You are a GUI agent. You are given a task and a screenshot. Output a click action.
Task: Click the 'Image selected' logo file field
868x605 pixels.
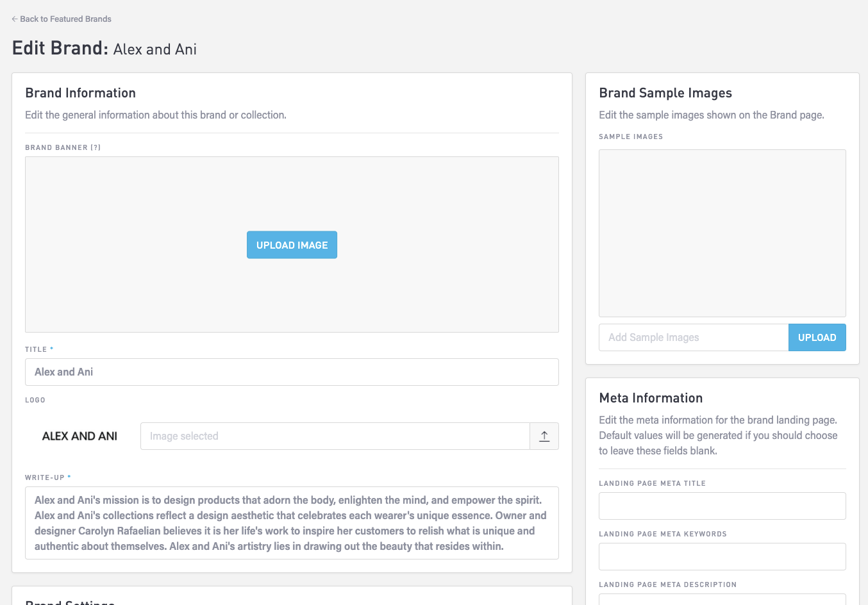click(335, 436)
